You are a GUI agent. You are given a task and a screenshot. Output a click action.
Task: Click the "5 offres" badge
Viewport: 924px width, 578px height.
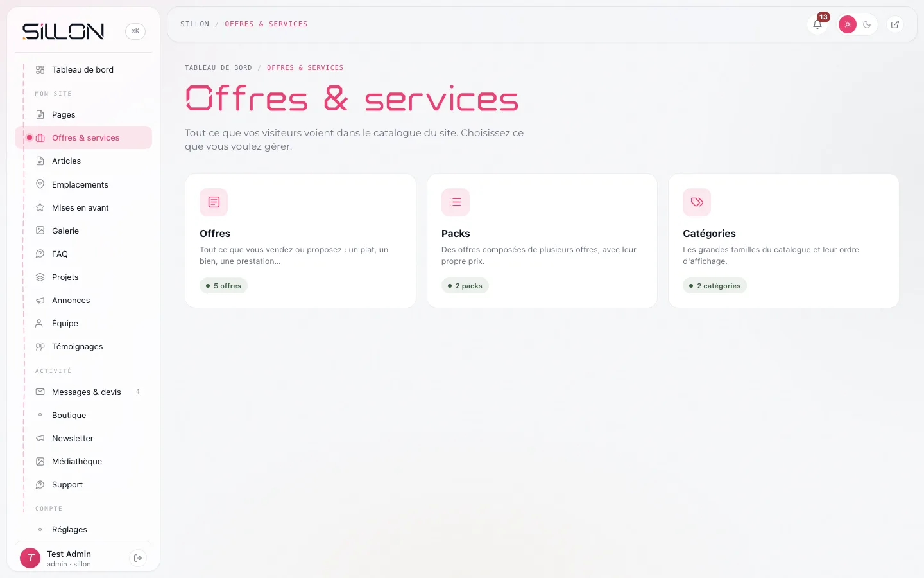pyautogui.click(x=223, y=286)
